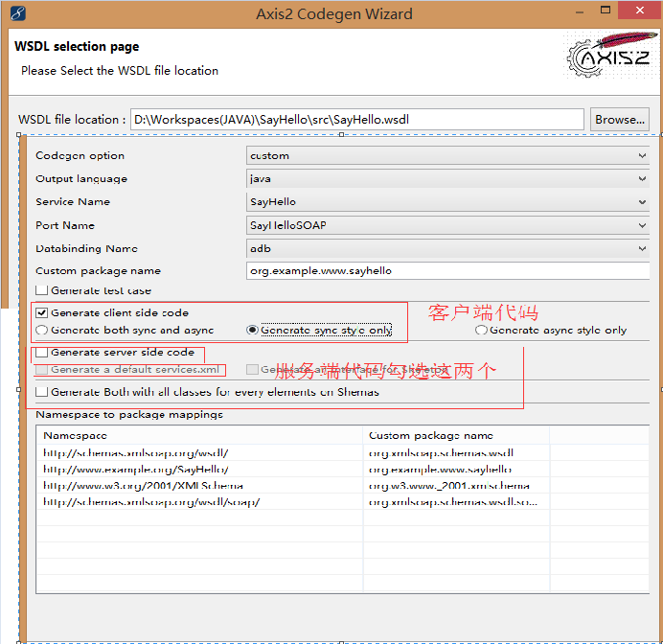The image size is (663, 644).
Task: Expand the Service Name combo box
Action: tap(447, 201)
